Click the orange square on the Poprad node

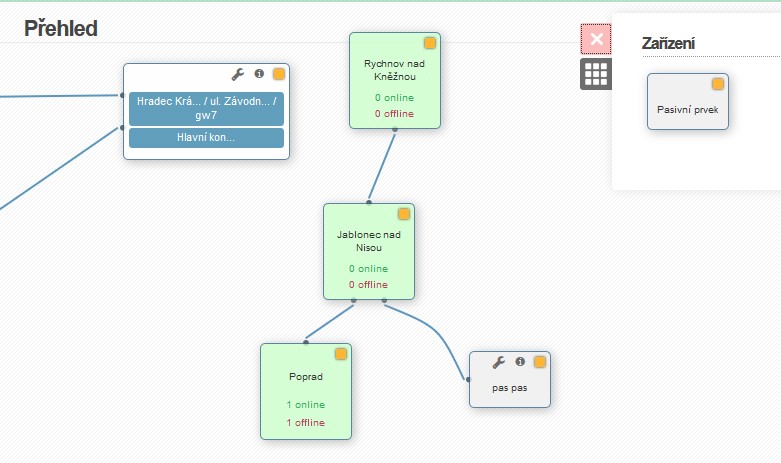tap(341, 354)
